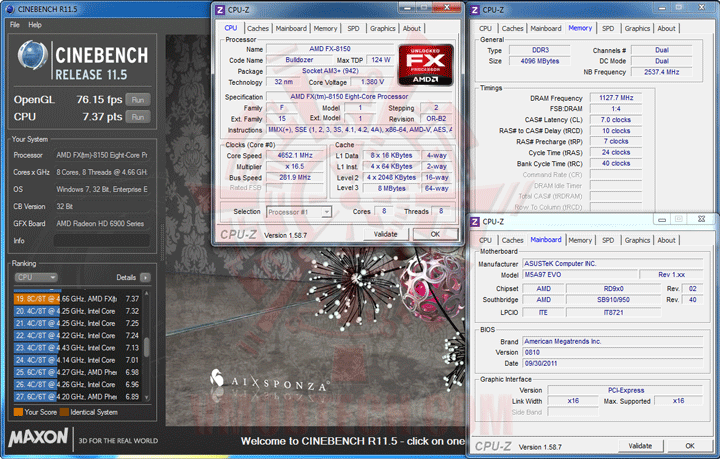Select ranking row 20 Intel Core 7.32
Viewport: 720px width, 459px height.
[77, 311]
